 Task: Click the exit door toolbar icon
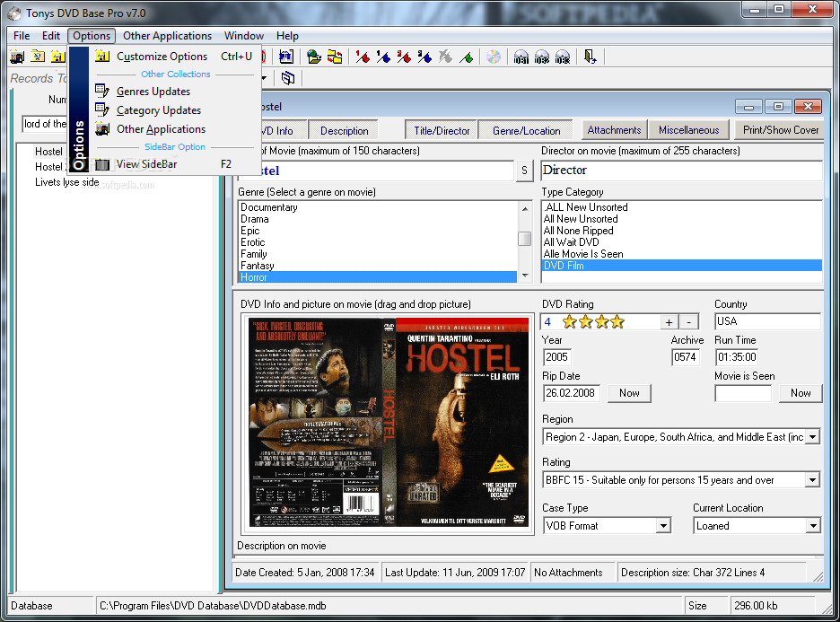click(590, 57)
